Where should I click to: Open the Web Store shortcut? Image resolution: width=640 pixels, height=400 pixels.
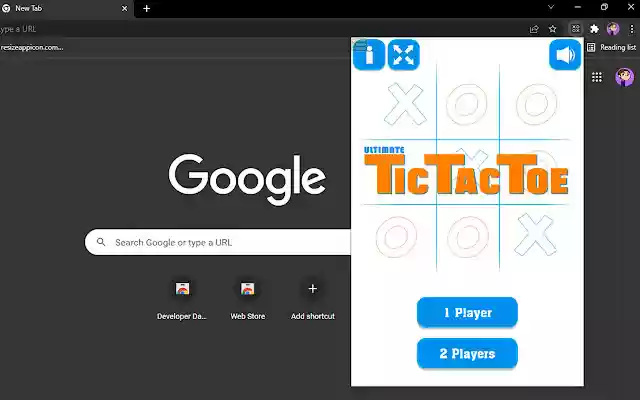(x=247, y=300)
